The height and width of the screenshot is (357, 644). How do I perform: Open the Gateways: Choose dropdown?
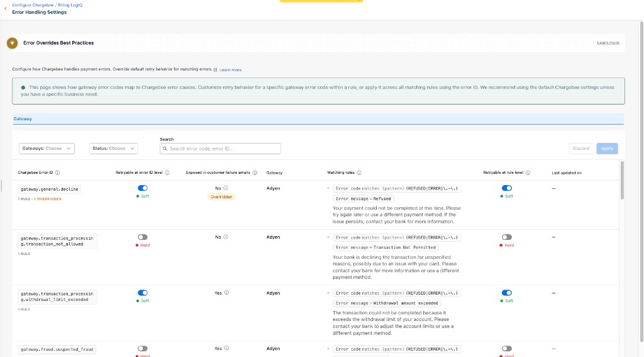point(47,149)
